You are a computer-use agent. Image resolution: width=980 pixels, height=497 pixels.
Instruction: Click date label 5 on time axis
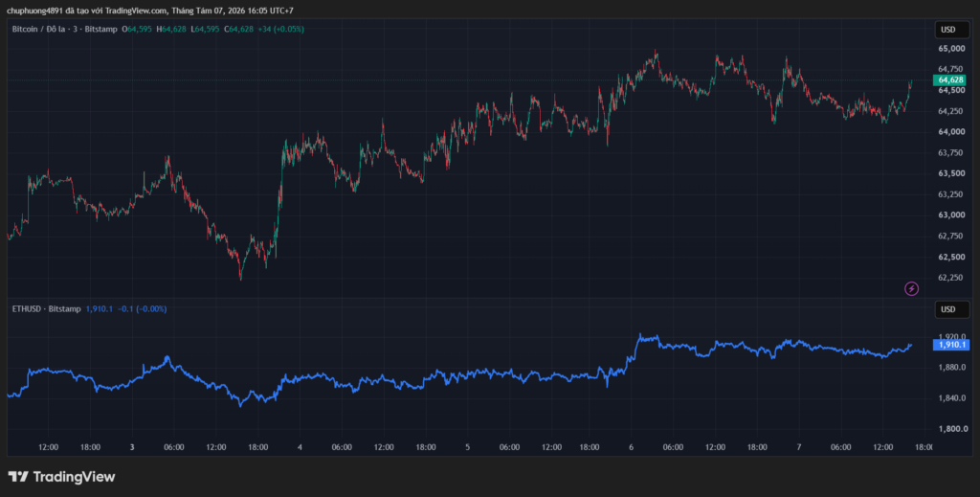(467, 447)
